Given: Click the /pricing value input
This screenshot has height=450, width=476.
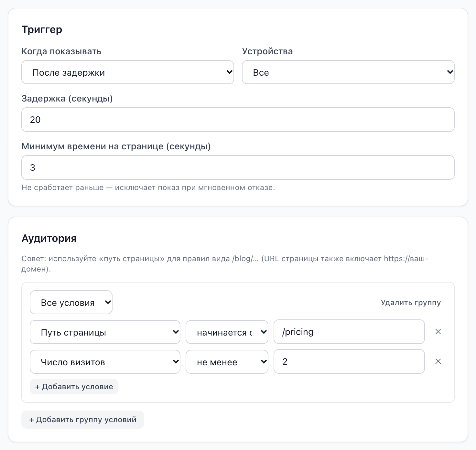Looking at the screenshot, I should [x=349, y=332].
